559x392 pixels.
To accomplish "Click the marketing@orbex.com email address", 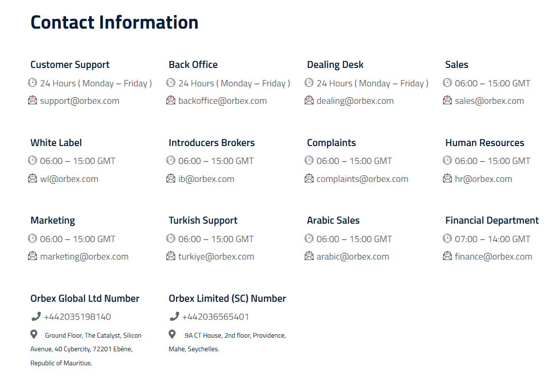I will 84,257.
